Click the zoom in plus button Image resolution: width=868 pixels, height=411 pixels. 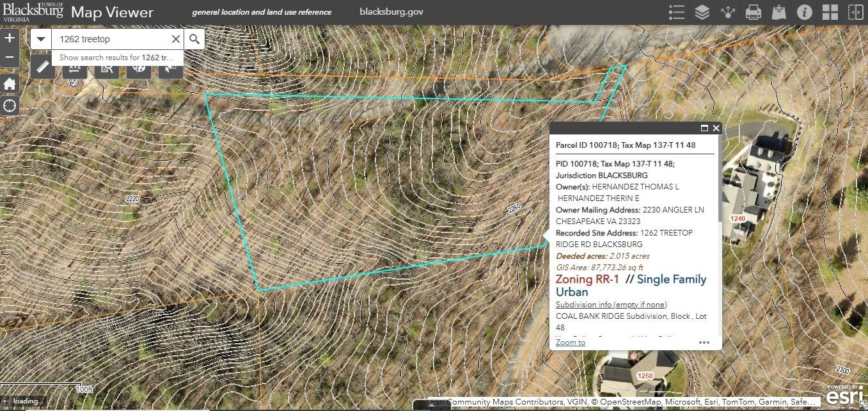[10, 38]
